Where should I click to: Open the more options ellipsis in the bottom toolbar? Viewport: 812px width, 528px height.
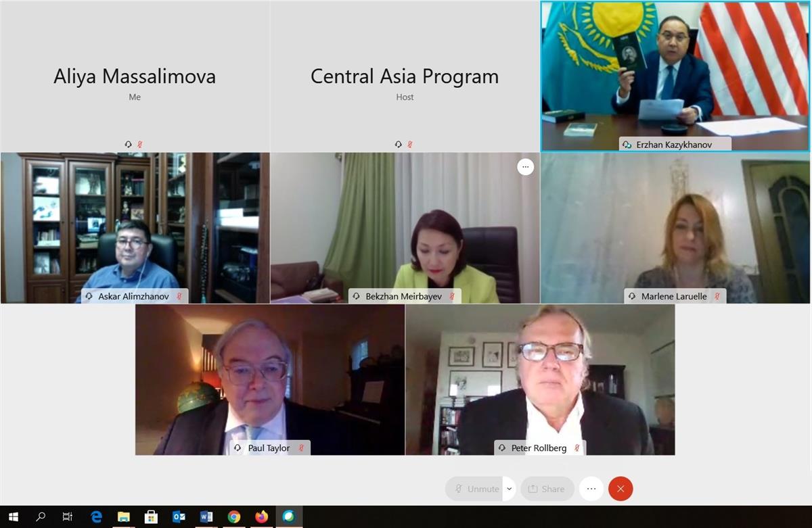pos(591,489)
